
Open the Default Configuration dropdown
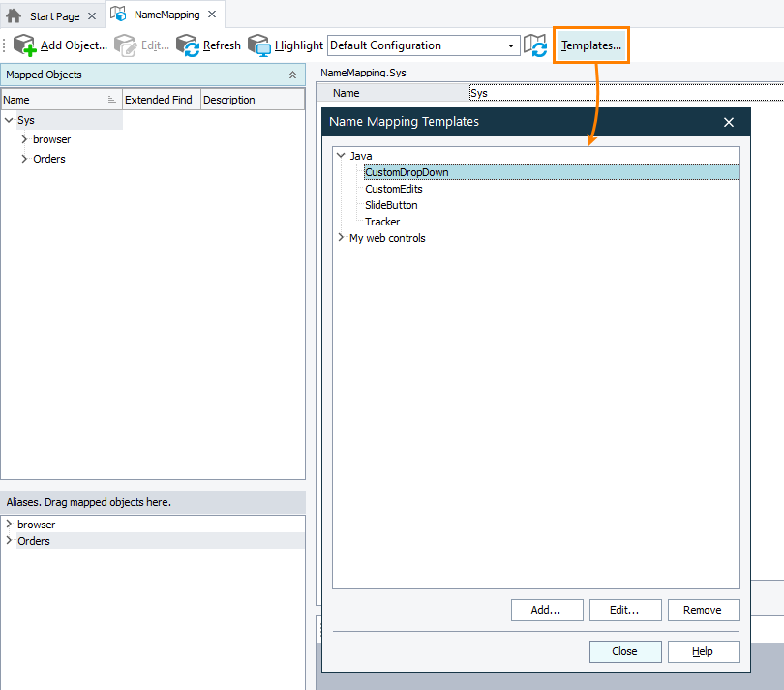coord(510,45)
